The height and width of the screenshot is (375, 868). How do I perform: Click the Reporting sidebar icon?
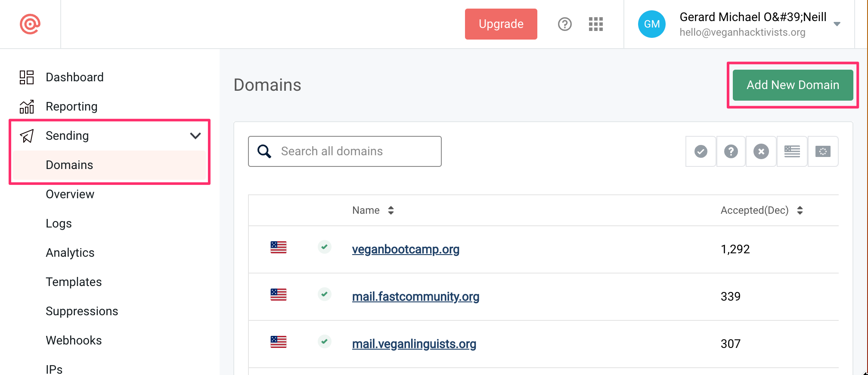[26, 106]
